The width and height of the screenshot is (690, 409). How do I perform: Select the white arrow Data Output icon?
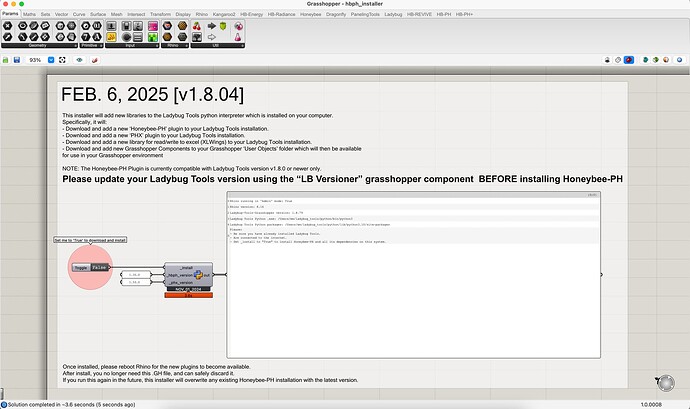point(212,37)
